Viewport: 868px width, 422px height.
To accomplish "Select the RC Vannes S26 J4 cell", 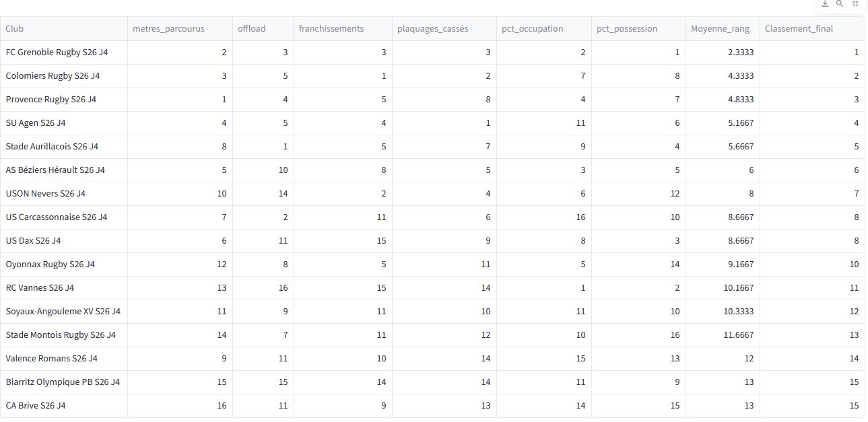I will (40, 288).
